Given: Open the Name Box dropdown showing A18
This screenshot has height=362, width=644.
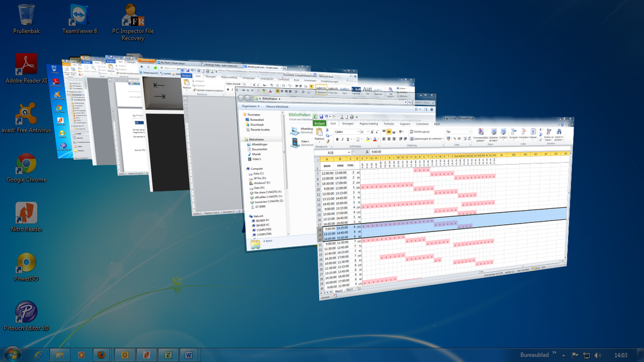Looking at the screenshot, I should (x=349, y=152).
